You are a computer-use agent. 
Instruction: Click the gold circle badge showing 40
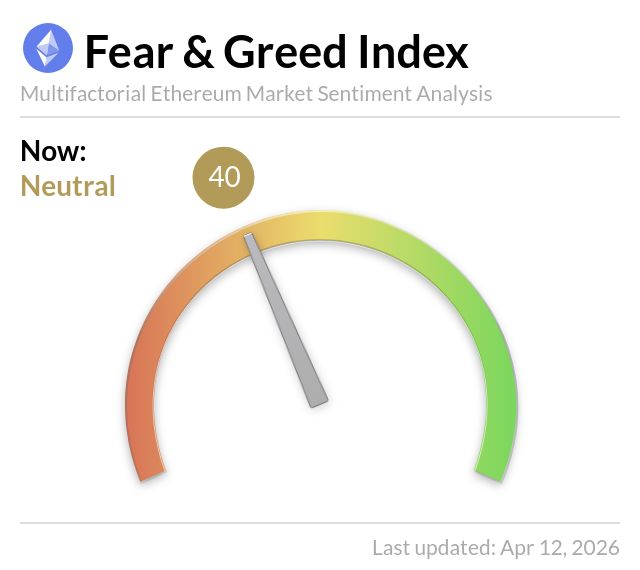click(224, 177)
